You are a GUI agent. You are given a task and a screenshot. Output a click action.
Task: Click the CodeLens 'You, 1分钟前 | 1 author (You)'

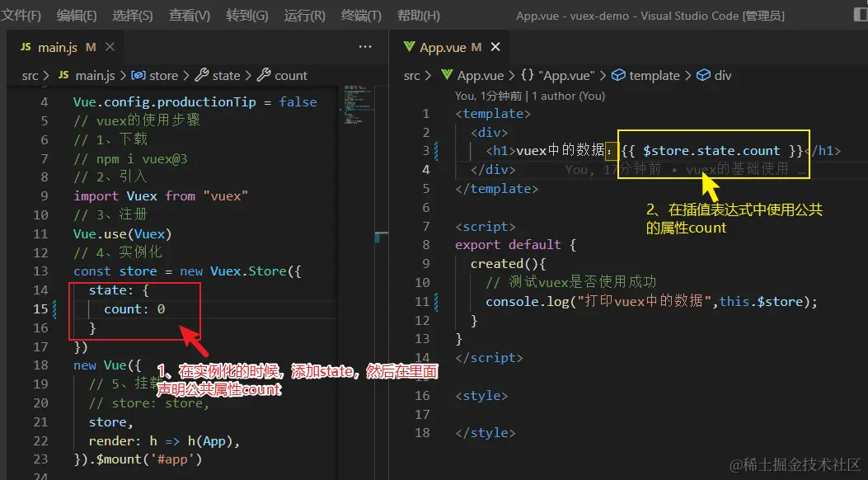tap(530, 96)
